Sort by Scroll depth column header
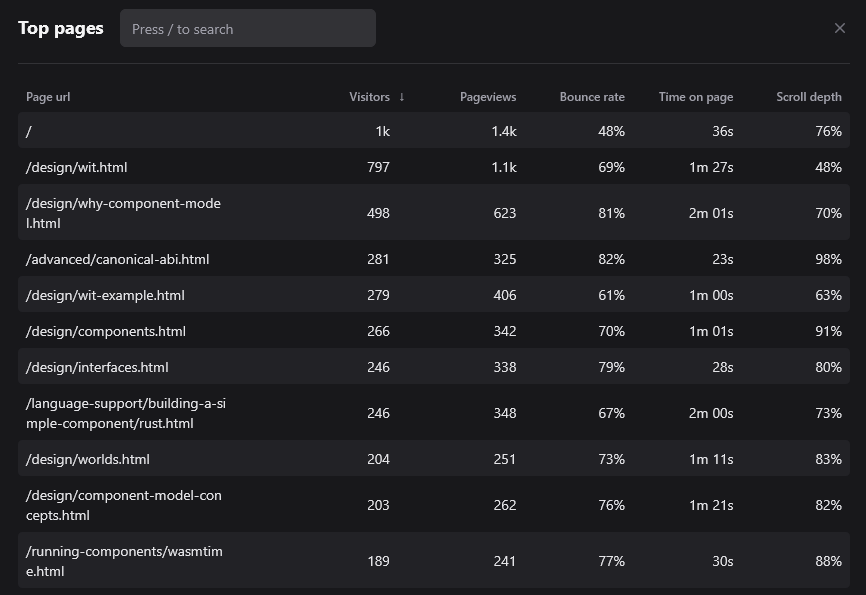The height and width of the screenshot is (595, 866). (809, 97)
